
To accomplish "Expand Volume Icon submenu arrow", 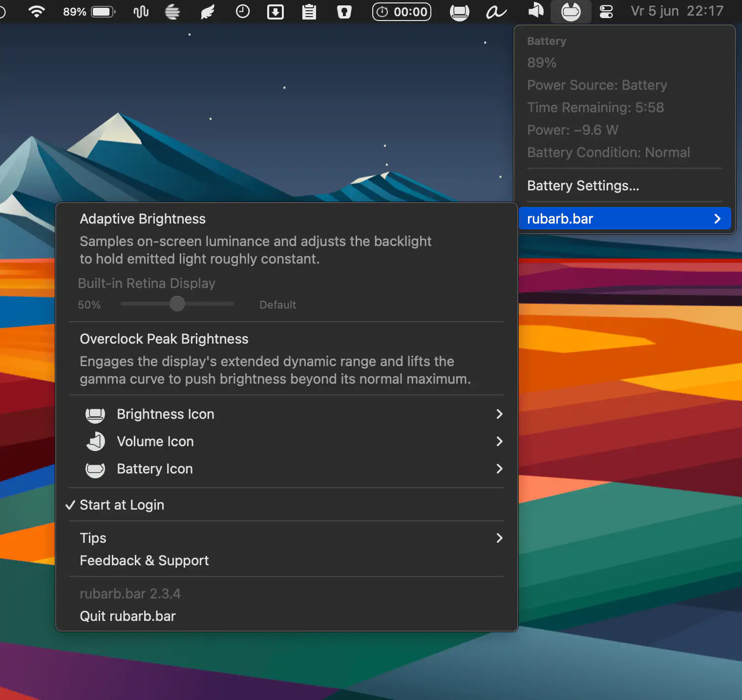I will pos(499,441).
